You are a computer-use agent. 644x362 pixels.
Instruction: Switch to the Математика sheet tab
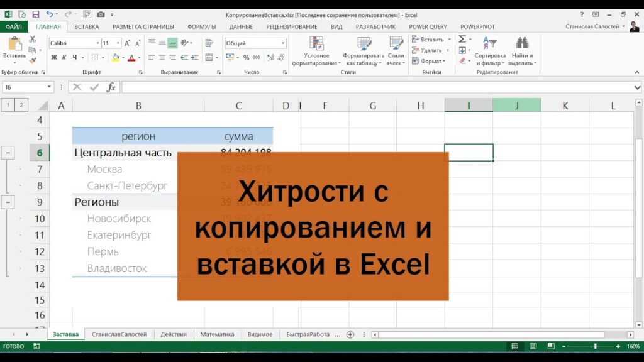[217, 334]
